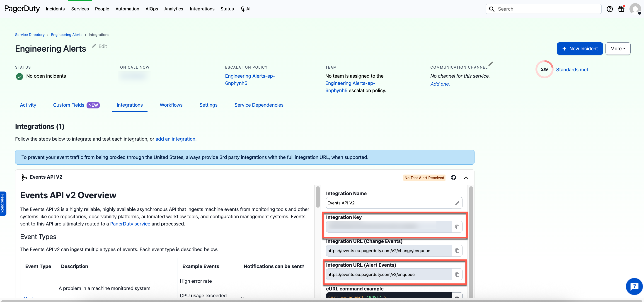Click the search magnifier icon
The height and width of the screenshot is (302, 644).
[x=491, y=9]
